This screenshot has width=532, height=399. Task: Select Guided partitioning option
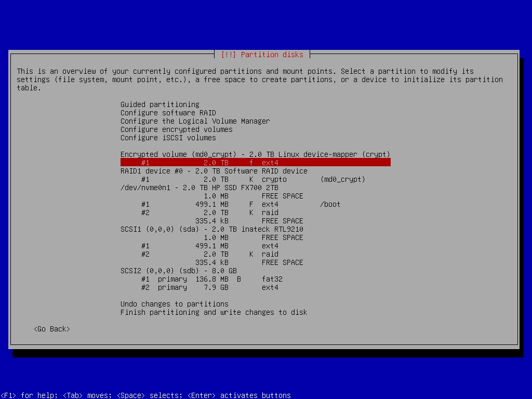[x=159, y=104]
